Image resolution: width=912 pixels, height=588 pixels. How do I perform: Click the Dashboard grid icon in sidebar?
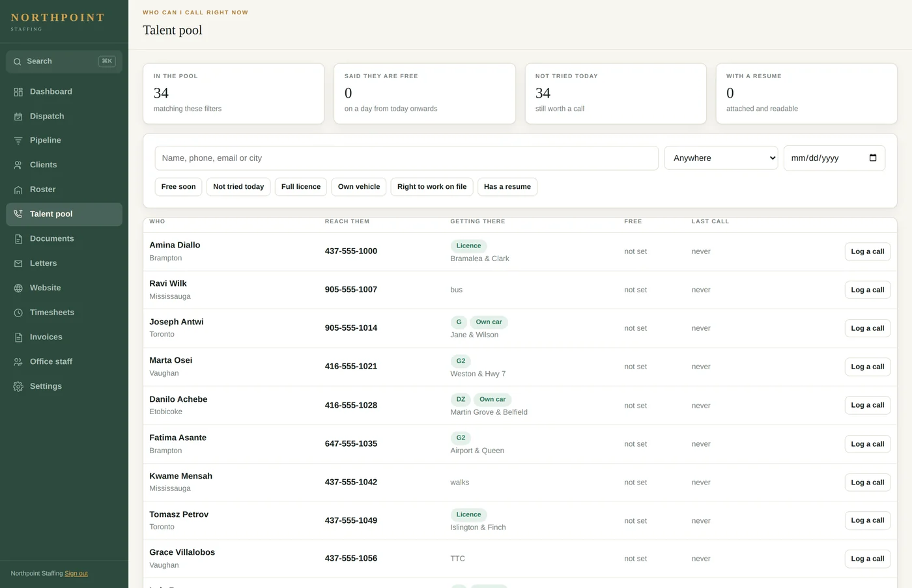[18, 92]
